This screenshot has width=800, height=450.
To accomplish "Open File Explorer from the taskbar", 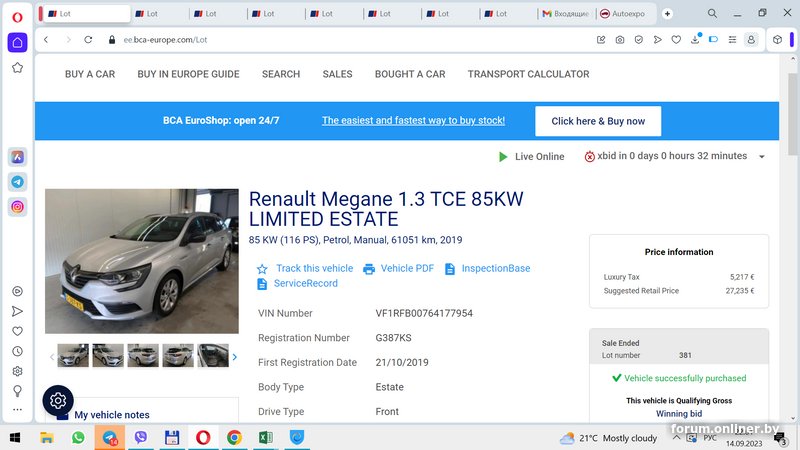I will [x=47, y=438].
